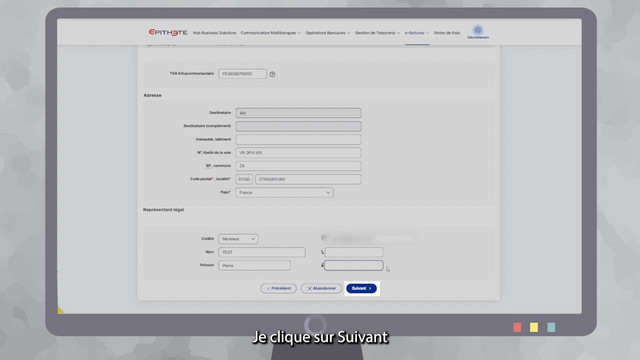Select the e-factures menu item
This screenshot has height=360, width=640.
point(417,33)
